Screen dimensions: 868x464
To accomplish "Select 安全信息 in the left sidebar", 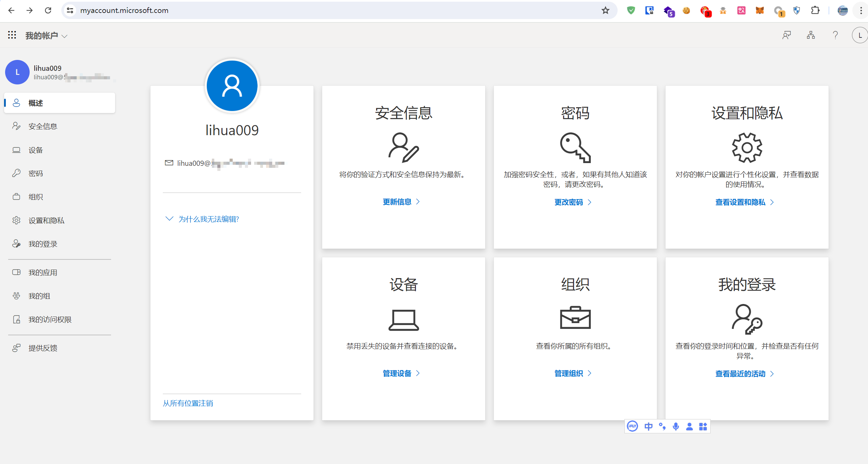I will coord(43,126).
